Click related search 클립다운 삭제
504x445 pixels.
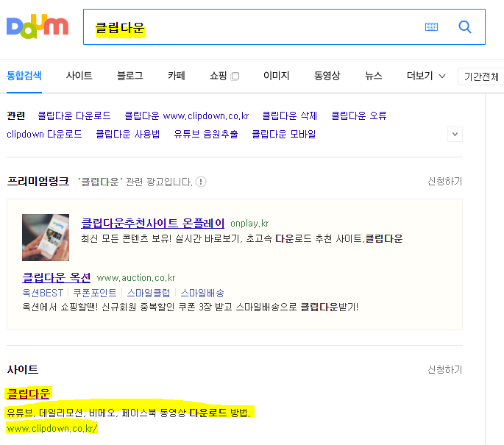coord(290,115)
